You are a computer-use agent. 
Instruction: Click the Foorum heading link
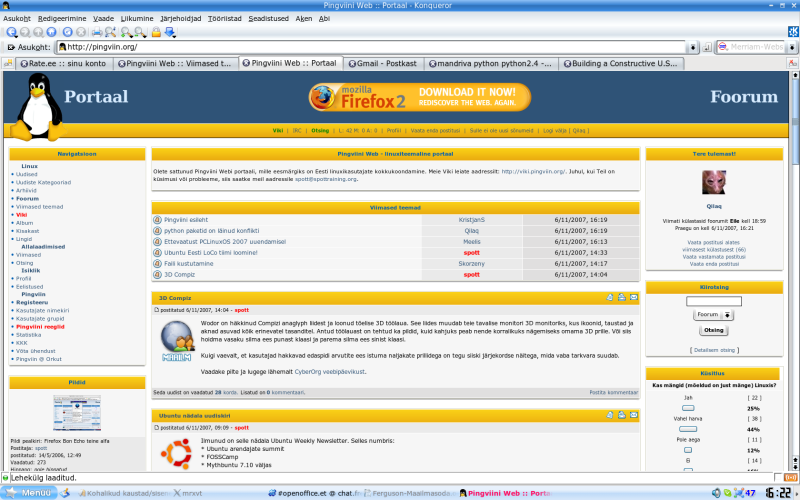pyautogui.click(x=744, y=96)
